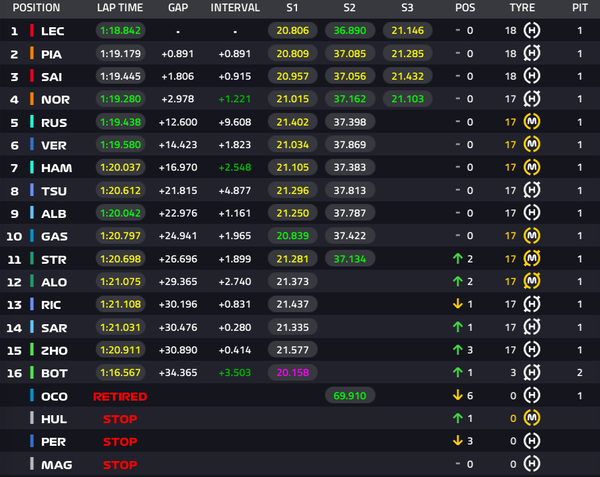Screen dimensions: 600x477
Task: Click STR's green position-gain arrow
Action: [458, 259]
